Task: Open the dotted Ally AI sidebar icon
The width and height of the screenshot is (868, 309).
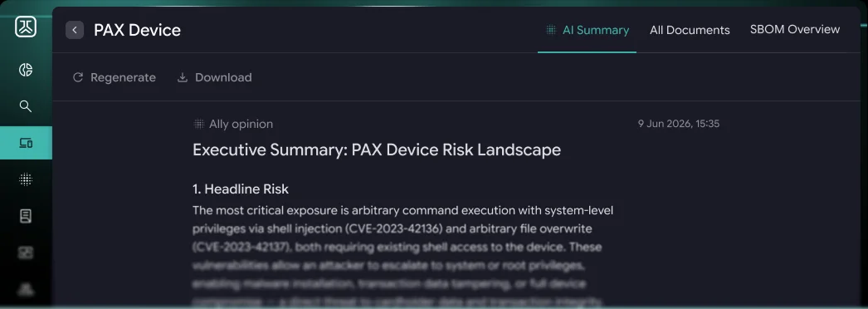Action: pyautogui.click(x=26, y=179)
